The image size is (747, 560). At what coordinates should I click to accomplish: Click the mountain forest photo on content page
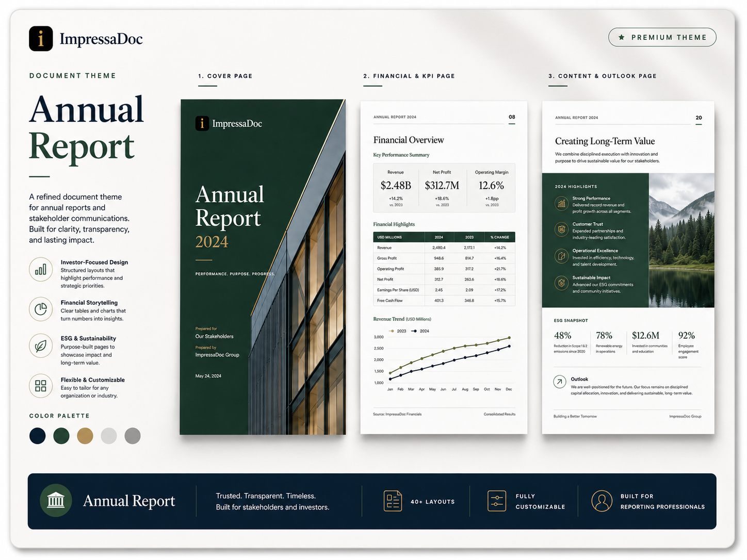[681, 240]
